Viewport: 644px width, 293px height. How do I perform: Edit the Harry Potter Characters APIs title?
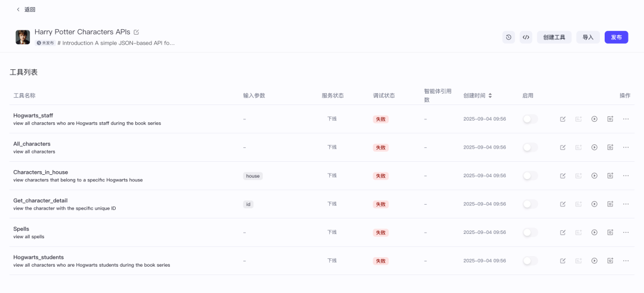tap(137, 32)
